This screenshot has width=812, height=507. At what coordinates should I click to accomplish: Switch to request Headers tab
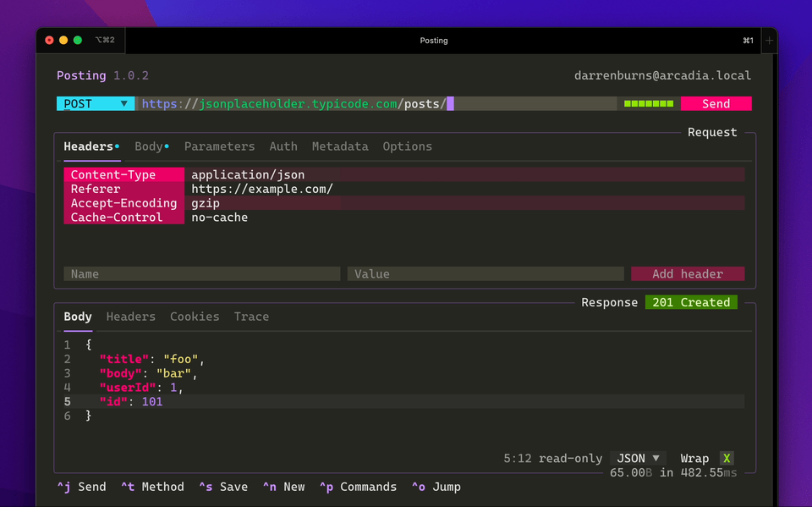pos(91,146)
